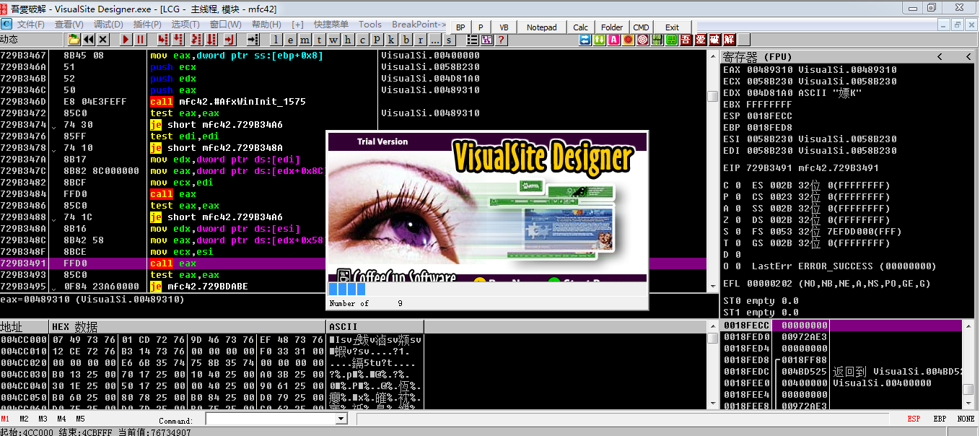Open the 选项(T) menu
Screen dimensions: 980x436
pyautogui.click(x=185, y=24)
